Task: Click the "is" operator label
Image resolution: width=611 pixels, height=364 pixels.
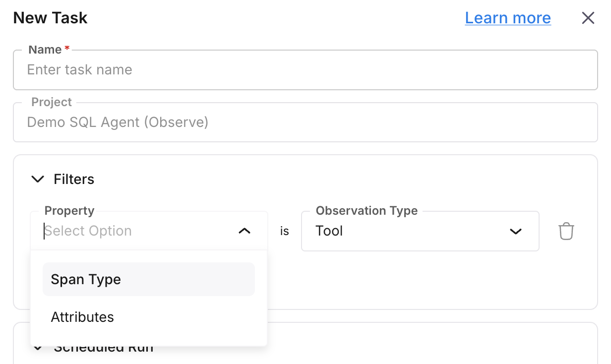Action: pyautogui.click(x=284, y=232)
